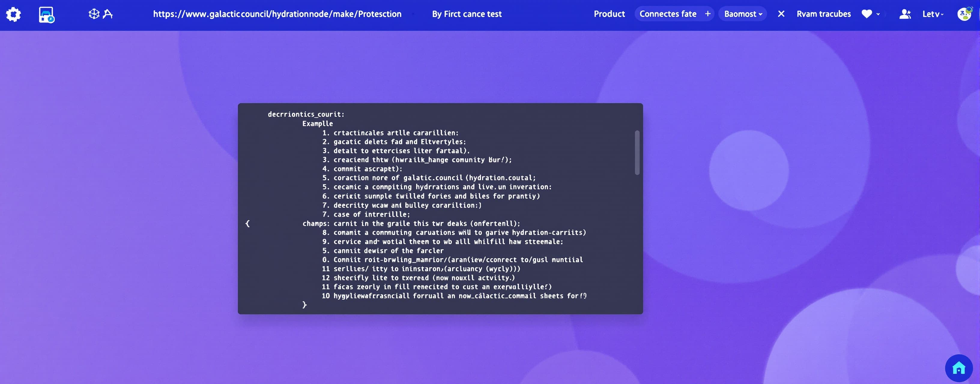Viewport: 980px width, 384px height.
Task: Click the heart favorites icon
Action: (867, 14)
